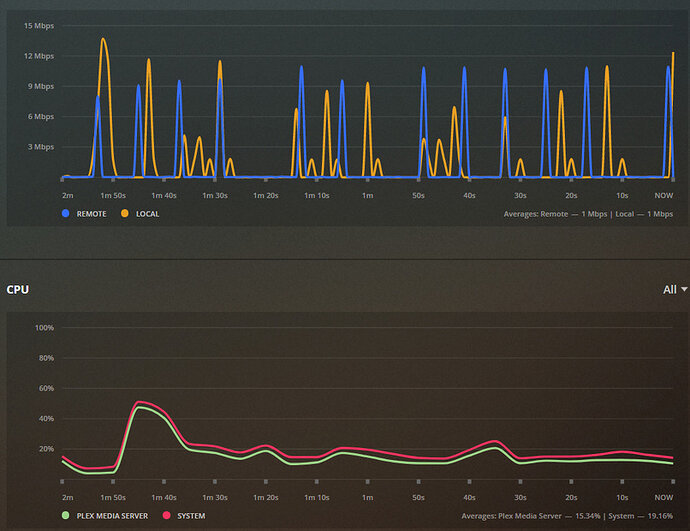Viewport: 690px width, 531px height.
Task: Click the PLEX MEDIA SERVER legend label
Action: click(x=112, y=516)
